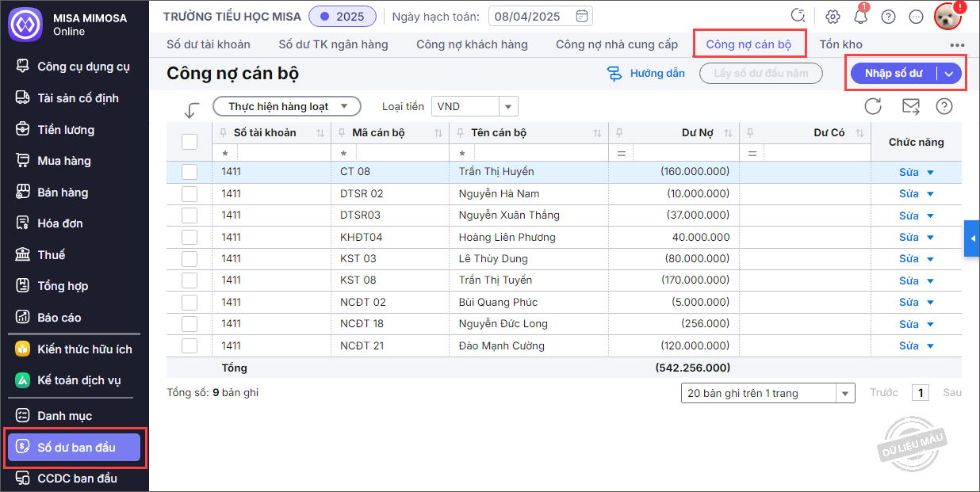Open the 20 bản ghi trên 1 trang dropdown
The image size is (980, 492).
(x=845, y=393)
